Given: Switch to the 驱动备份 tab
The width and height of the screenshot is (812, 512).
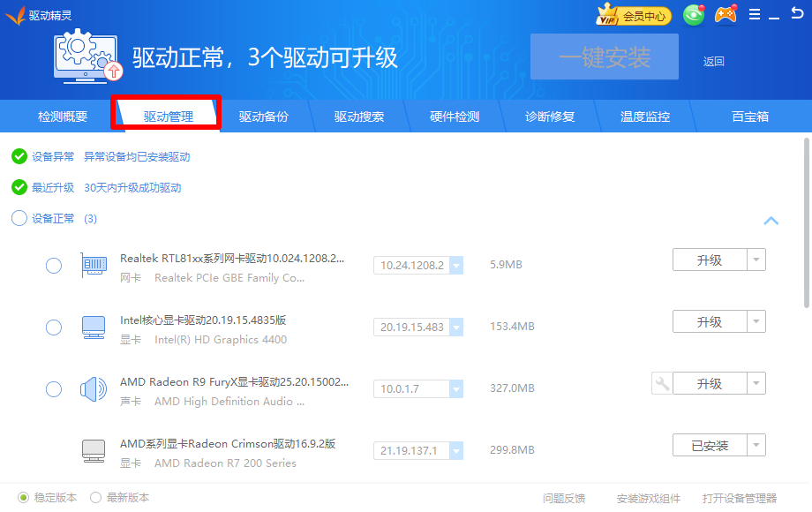Looking at the screenshot, I should tap(264, 117).
